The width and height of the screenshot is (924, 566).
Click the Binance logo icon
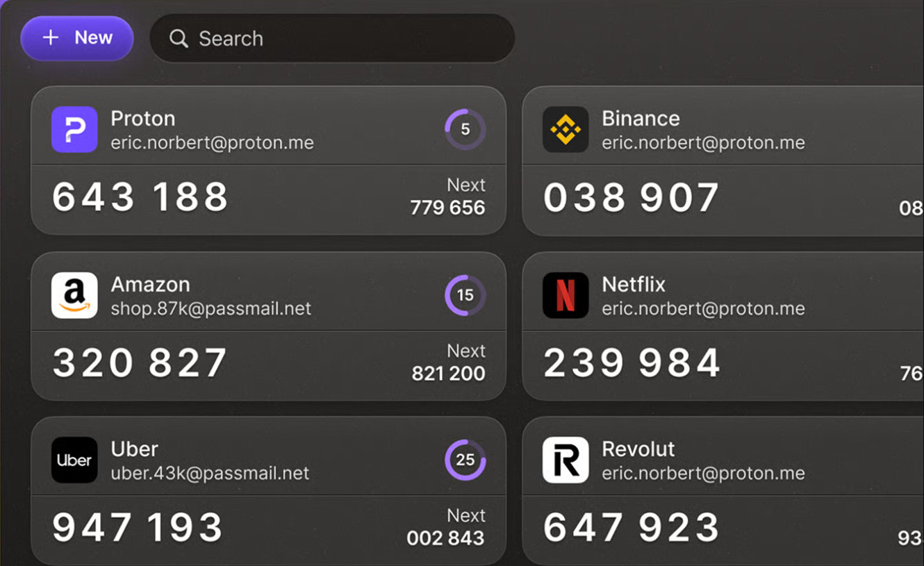pyautogui.click(x=565, y=130)
